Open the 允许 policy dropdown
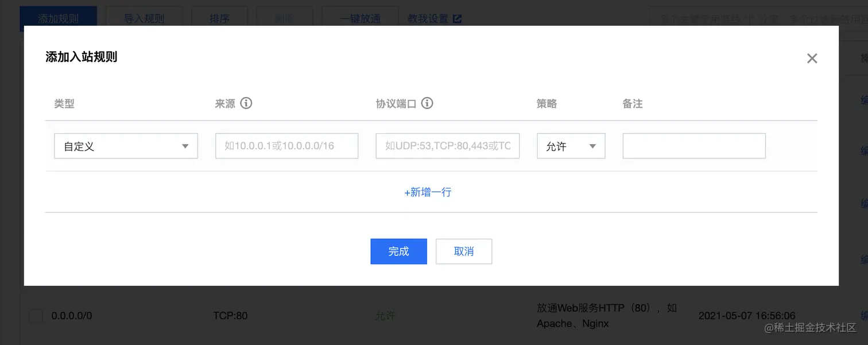The image size is (868, 345). pyautogui.click(x=571, y=146)
